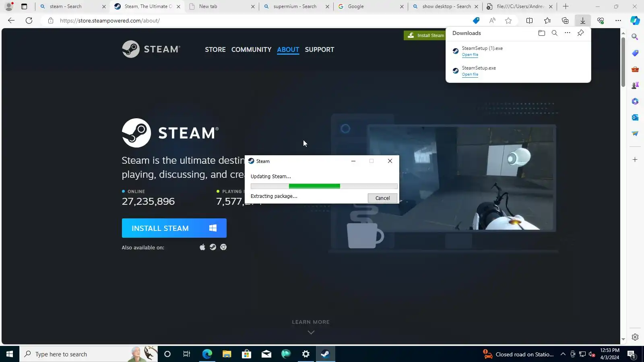Open more options in Downloads panel

tap(568, 33)
